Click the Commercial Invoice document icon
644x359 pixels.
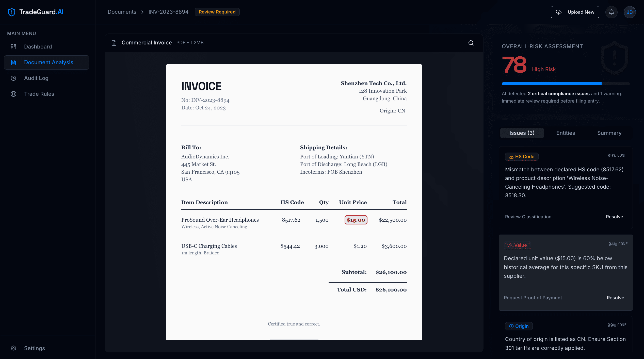click(114, 43)
